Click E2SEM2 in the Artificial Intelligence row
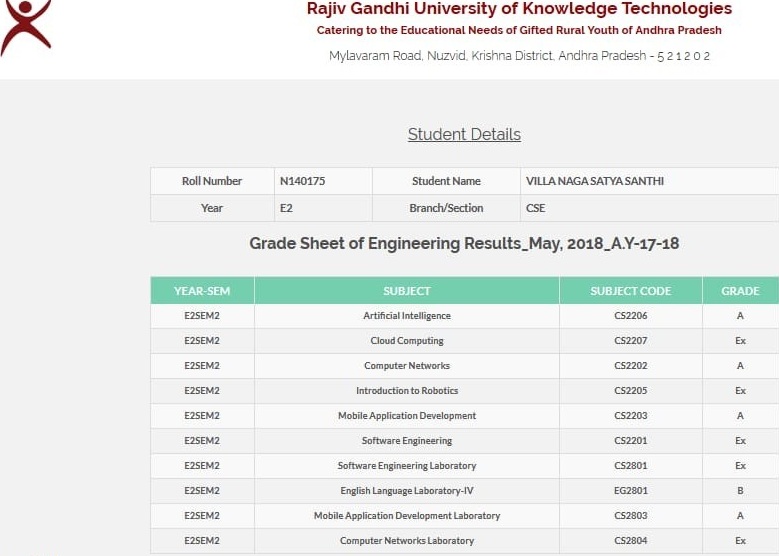 (202, 316)
